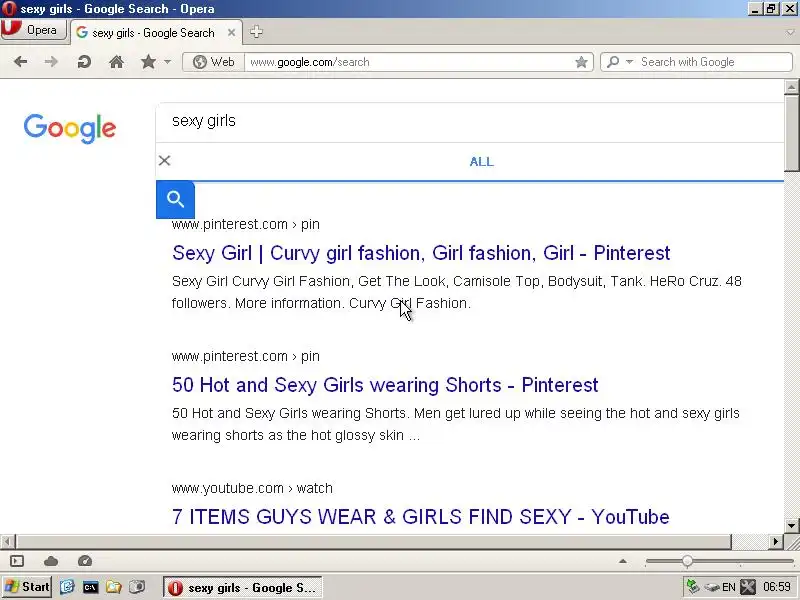The height and width of the screenshot is (600, 800).
Task: Click the safely remove hardware tray icon
Action: coord(711,588)
